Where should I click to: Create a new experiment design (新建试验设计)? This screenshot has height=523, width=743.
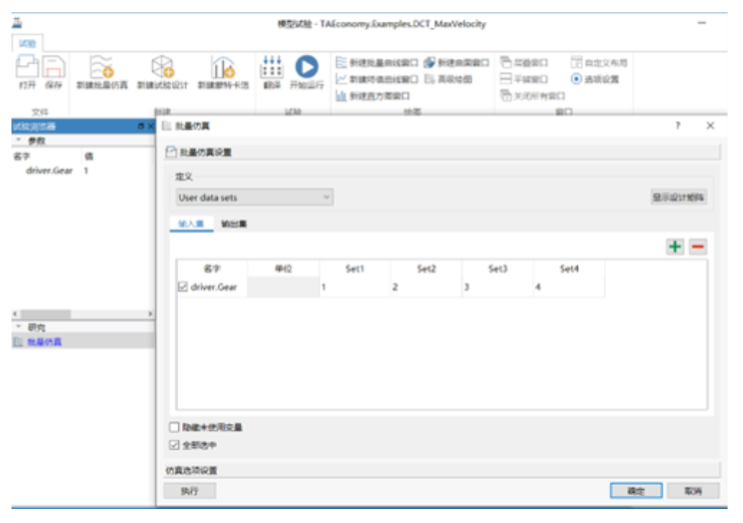tap(162, 72)
